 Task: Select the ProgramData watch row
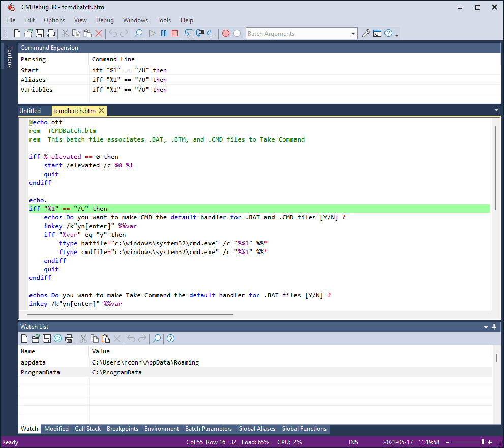click(x=255, y=372)
